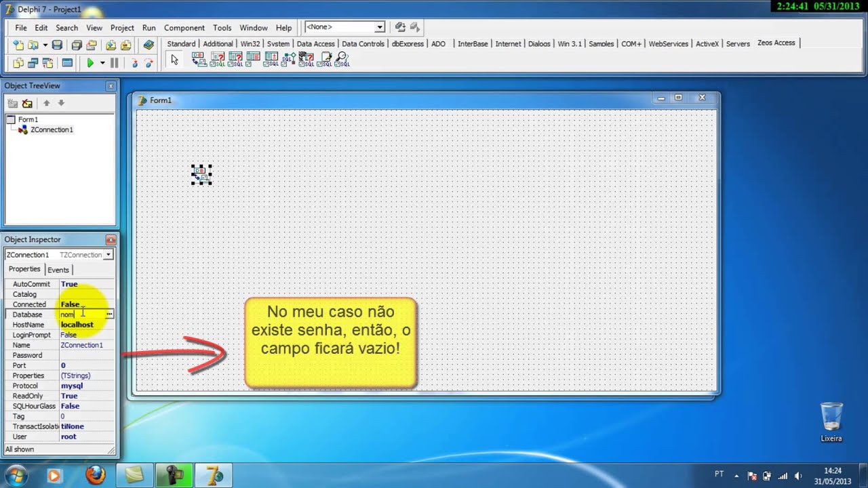868x488 pixels.
Task: Select ZUpdateSQL component in palette
Action: pyautogui.click(x=271, y=60)
